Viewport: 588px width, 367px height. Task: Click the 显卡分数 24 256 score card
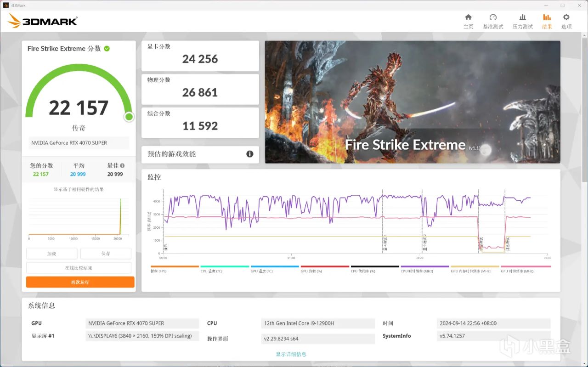point(200,56)
